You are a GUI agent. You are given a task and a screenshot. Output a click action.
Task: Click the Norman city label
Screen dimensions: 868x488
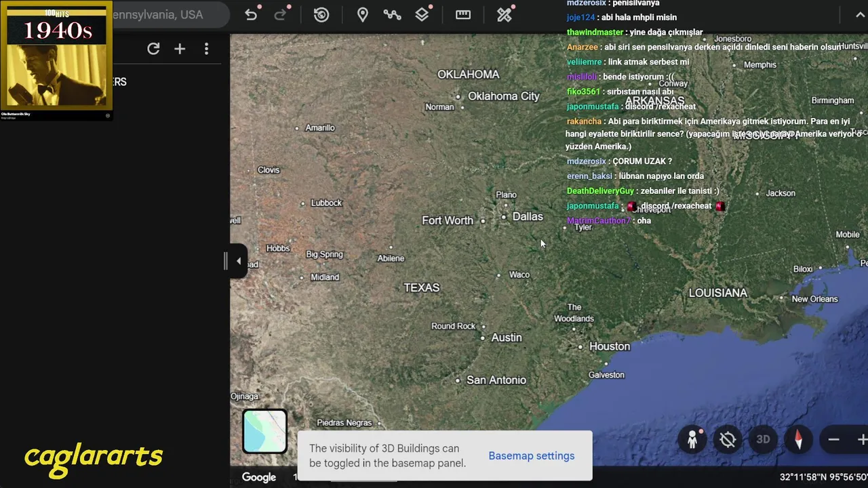(x=439, y=107)
